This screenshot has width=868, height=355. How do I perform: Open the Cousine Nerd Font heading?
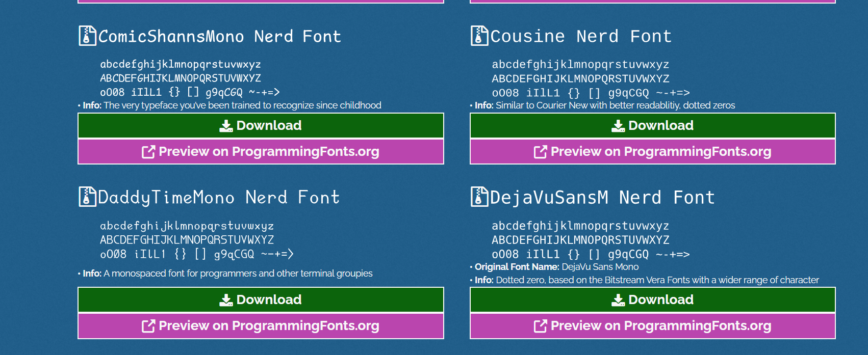[581, 36]
